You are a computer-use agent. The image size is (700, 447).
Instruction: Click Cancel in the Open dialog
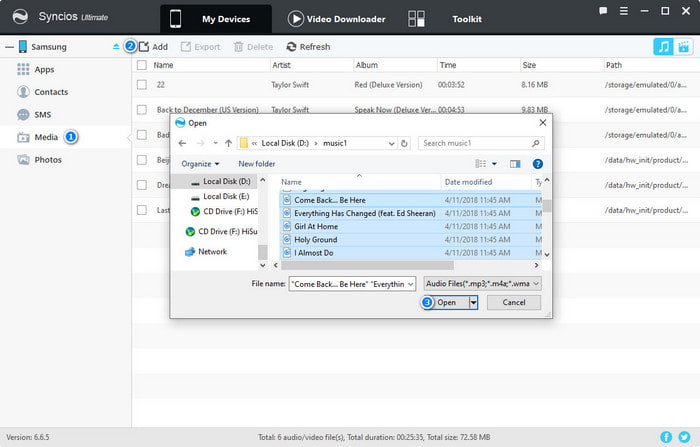click(x=514, y=302)
